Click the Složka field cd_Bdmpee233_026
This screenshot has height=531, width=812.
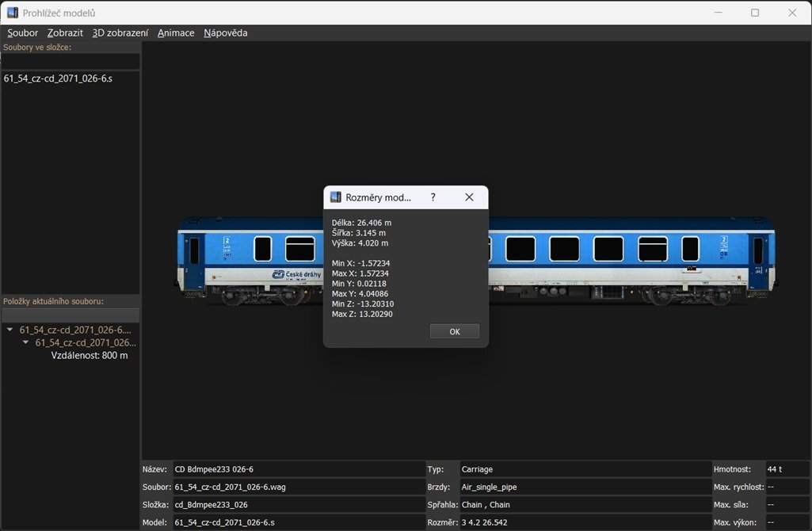click(x=299, y=505)
